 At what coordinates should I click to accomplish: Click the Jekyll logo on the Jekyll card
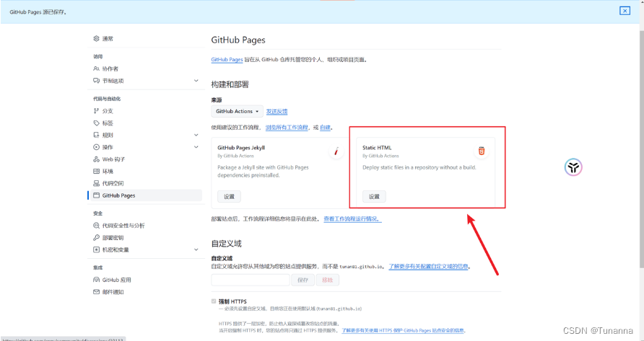(336, 151)
